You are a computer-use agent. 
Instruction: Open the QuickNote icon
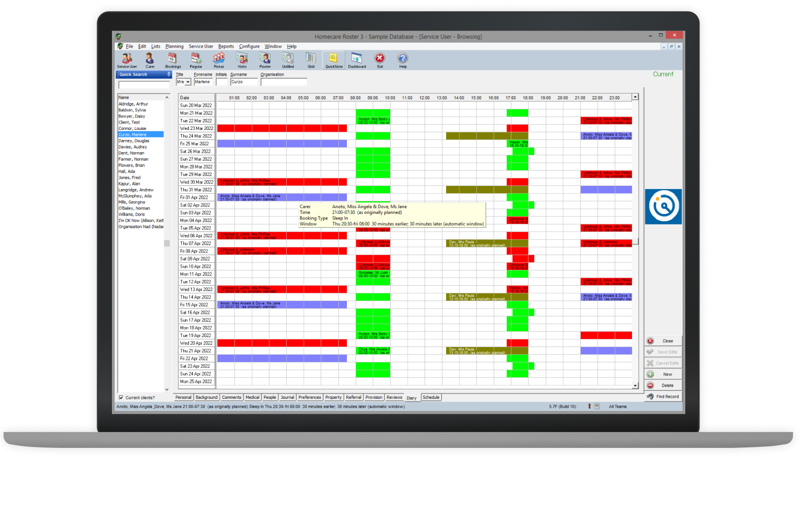tap(334, 60)
